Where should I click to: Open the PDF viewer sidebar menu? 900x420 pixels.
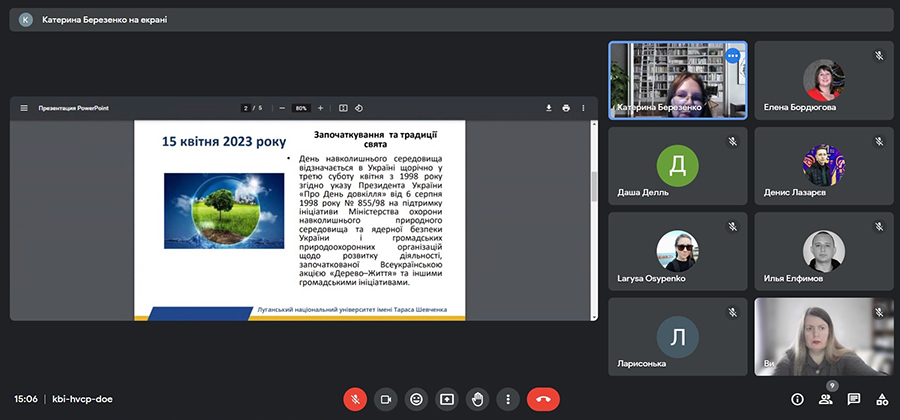pos(24,108)
